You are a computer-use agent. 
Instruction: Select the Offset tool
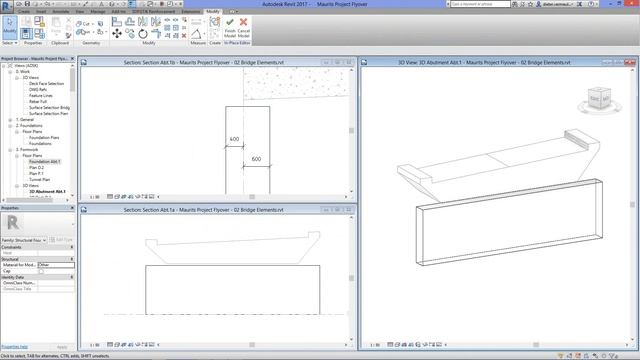click(130, 22)
